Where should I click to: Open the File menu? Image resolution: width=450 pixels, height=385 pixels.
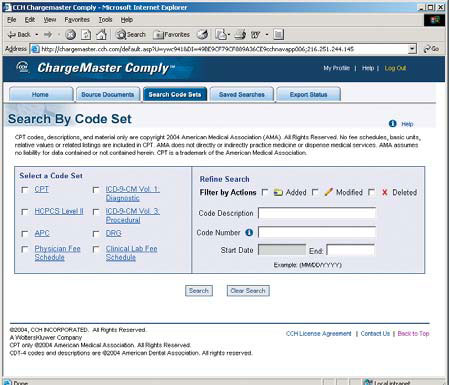coord(12,20)
